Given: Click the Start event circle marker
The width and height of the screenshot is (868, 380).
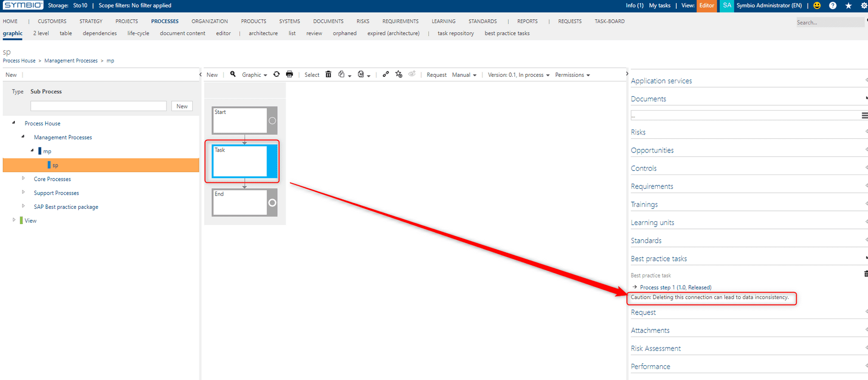Looking at the screenshot, I should click(x=272, y=121).
